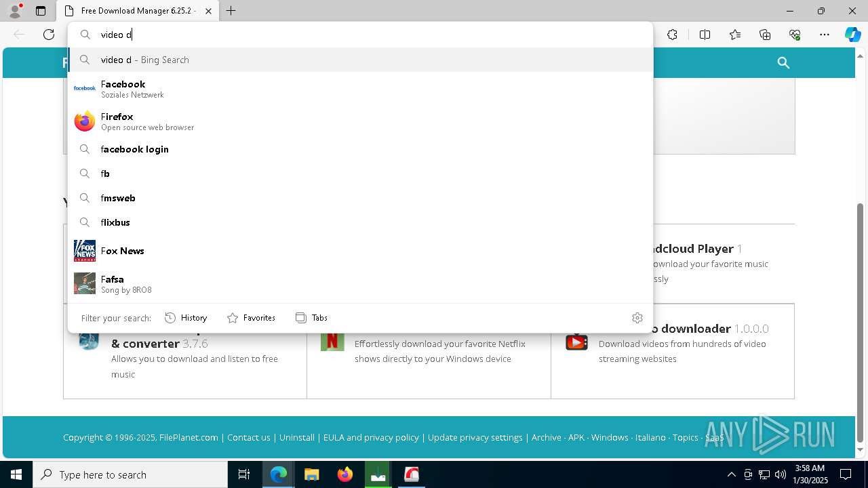Choose the Fafsa song suggestion
Image resolution: width=868 pixels, height=488 pixels.
(x=360, y=283)
